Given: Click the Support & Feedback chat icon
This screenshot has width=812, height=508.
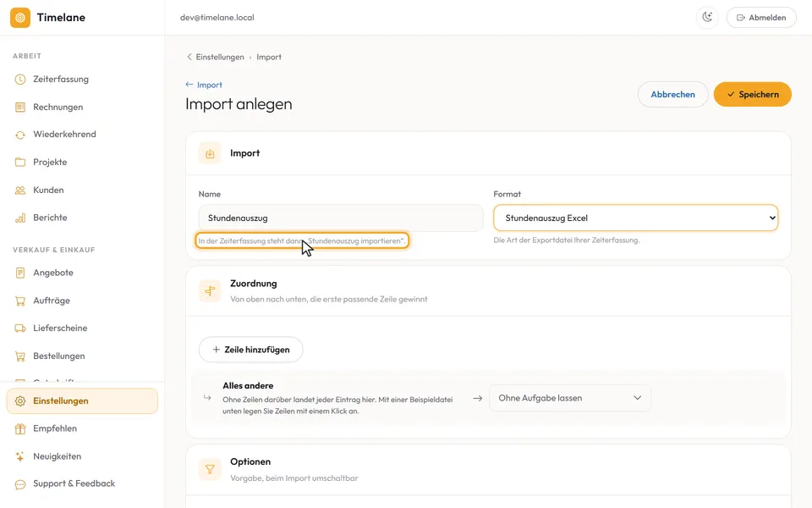Looking at the screenshot, I should [20, 484].
